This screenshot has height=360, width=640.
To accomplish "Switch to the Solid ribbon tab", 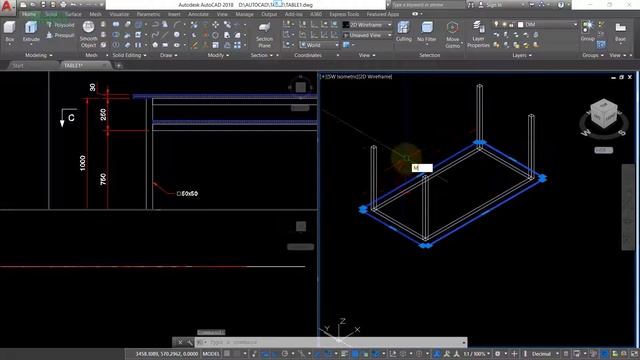I will 51,14.
